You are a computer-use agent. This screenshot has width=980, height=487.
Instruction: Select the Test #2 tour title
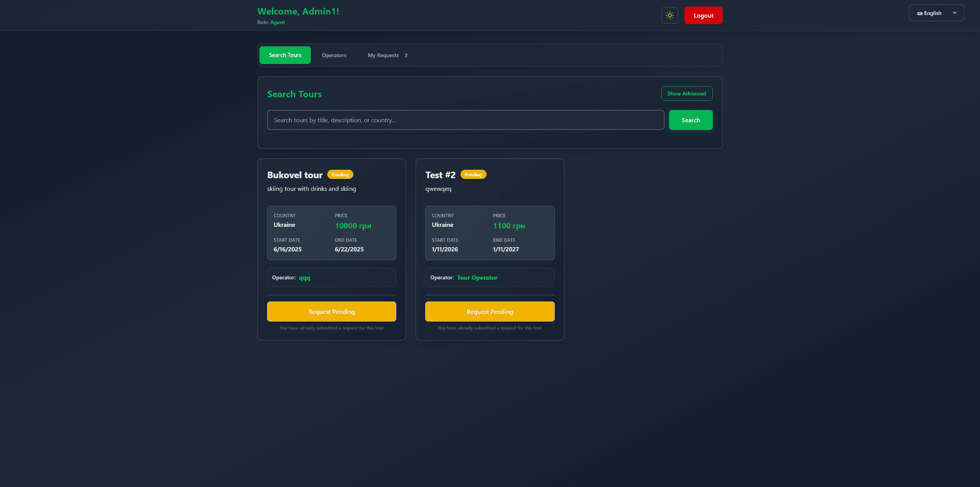point(440,175)
